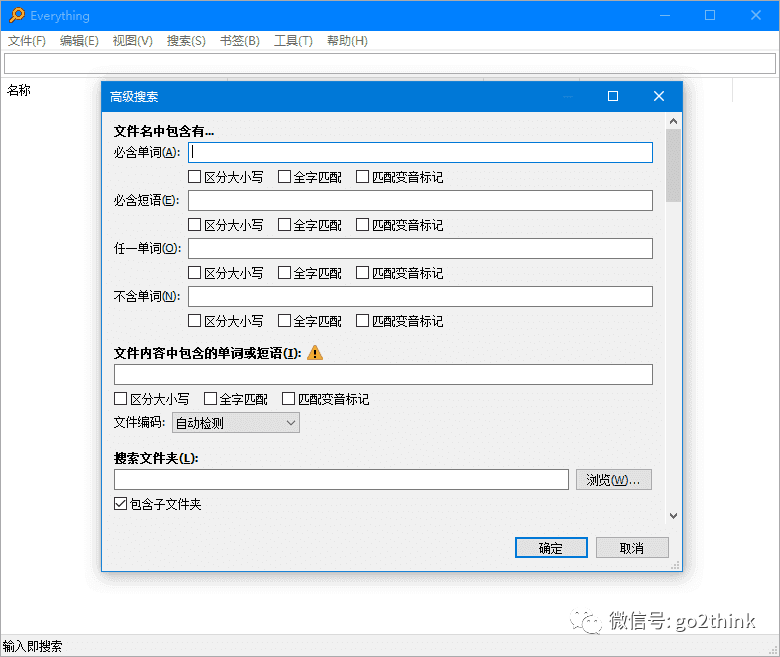Click the 确定 button
780x657 pixels.
(x=551, y=548)
